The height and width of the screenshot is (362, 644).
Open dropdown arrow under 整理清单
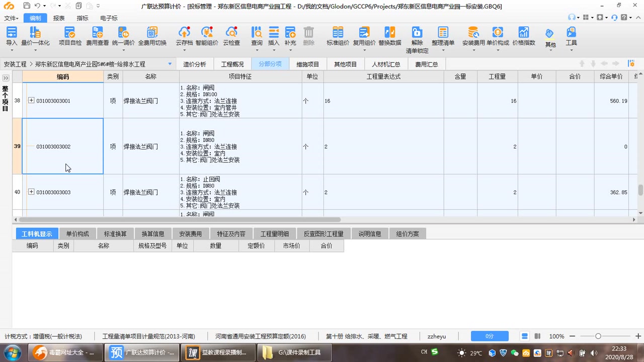(443, 50)
